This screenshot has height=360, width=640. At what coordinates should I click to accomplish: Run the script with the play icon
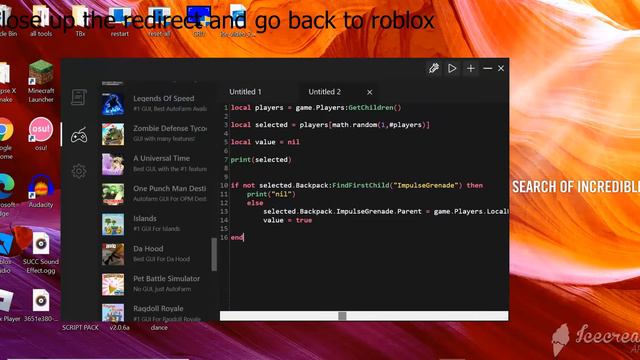point(452,68)
